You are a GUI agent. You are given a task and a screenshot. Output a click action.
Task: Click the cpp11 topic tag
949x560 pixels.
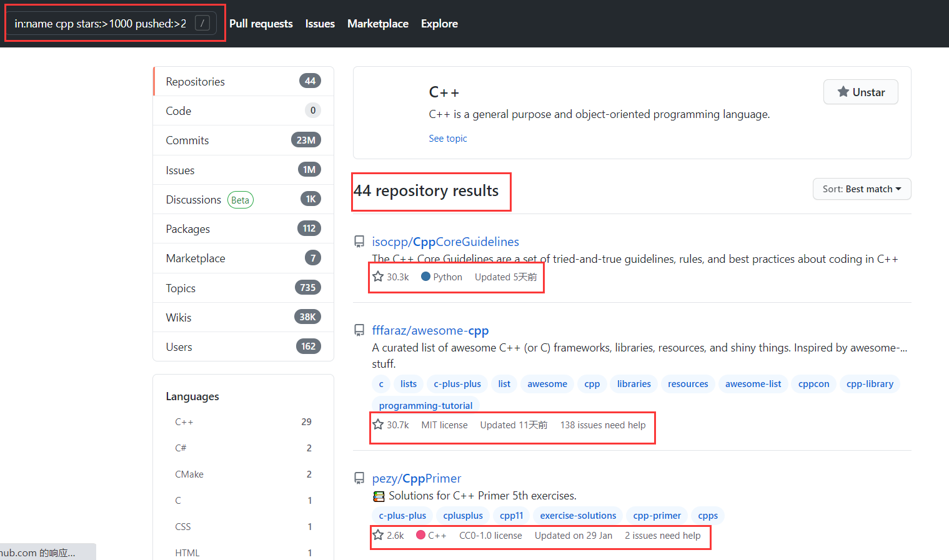pos(511,515)
